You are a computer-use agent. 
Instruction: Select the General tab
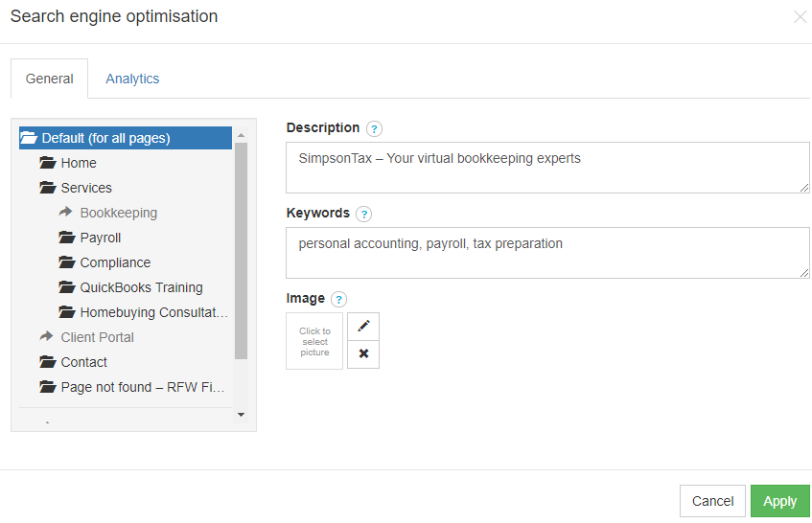[50, 79]
